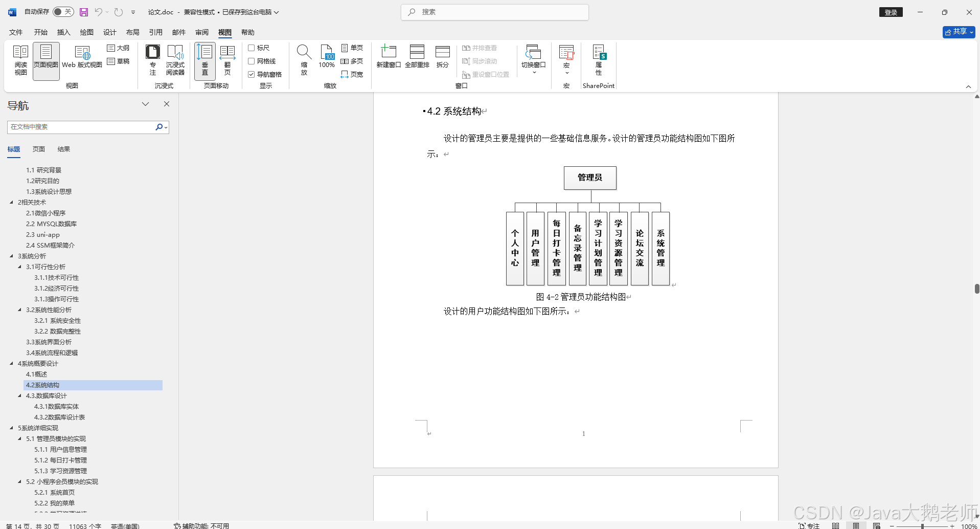The width and height of the screenshot is (980, 529).
Task: Switch to Outline view (大纲)
Action: [119, 48]
